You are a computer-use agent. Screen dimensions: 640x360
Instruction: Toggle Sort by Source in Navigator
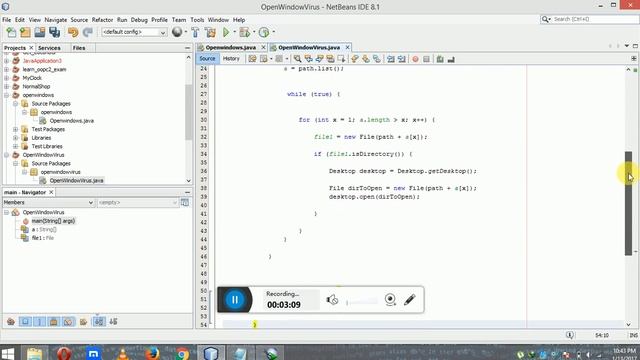113,322
